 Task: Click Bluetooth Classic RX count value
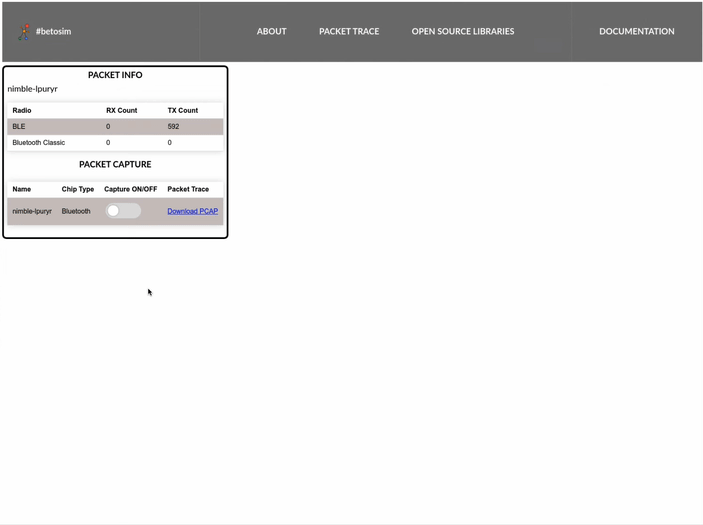(108, 143)
